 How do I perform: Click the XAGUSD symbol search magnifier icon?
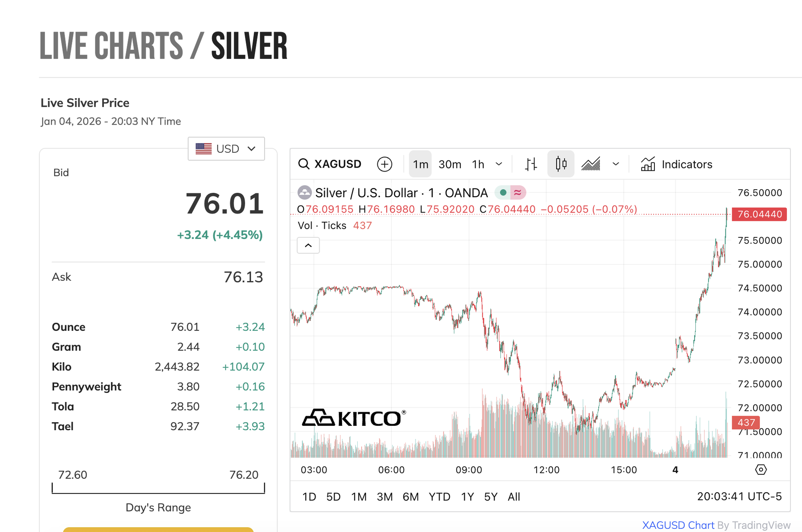pyautogui.click(x=304, y=164)
